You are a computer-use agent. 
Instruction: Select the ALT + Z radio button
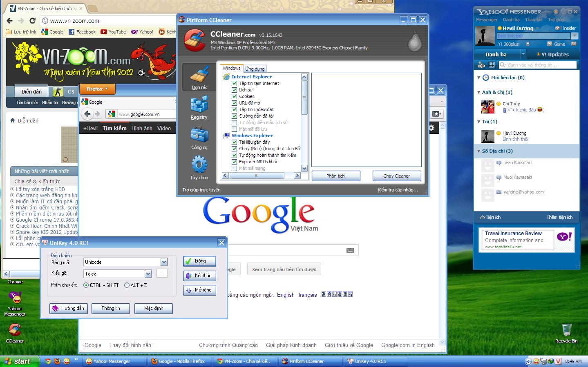tap(127, 285)
